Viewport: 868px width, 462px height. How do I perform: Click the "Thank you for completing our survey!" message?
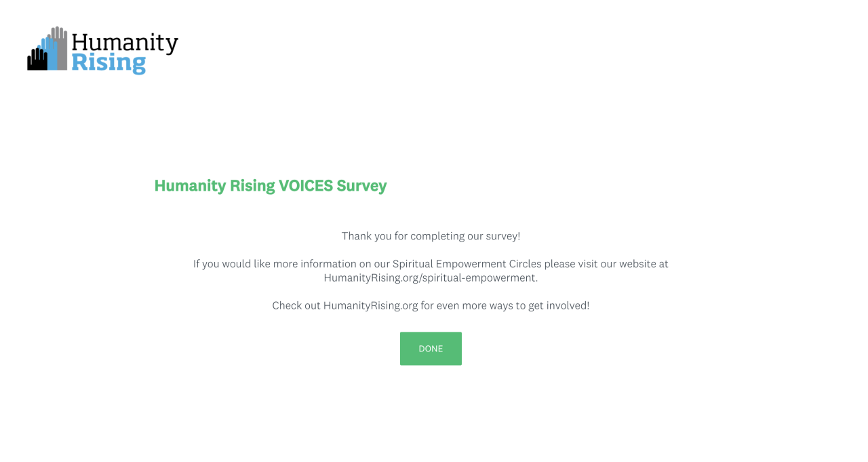431,236
